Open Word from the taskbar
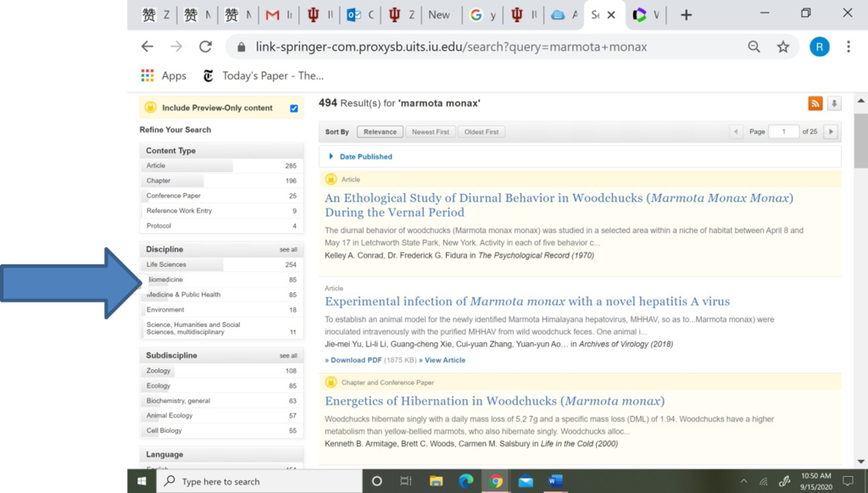This screenshot has width=868, height=493. coord(555,481)
